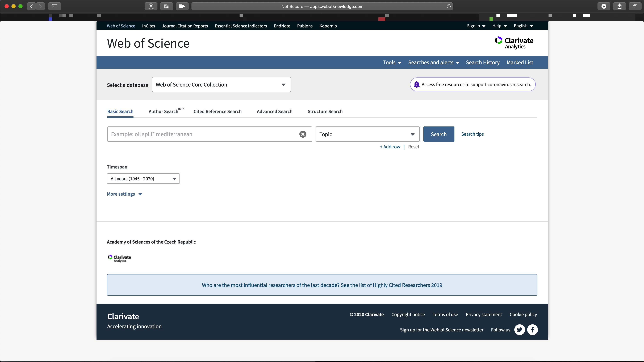Click the Safari share icon
The height and width of the screenshot is (362, 644).
click(x=619, y=6)
